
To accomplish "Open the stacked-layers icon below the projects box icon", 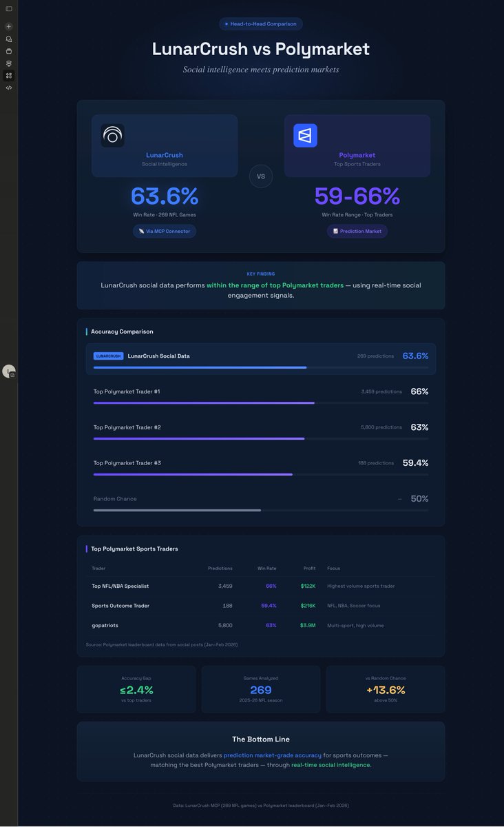I will click(x=9, y=63).
